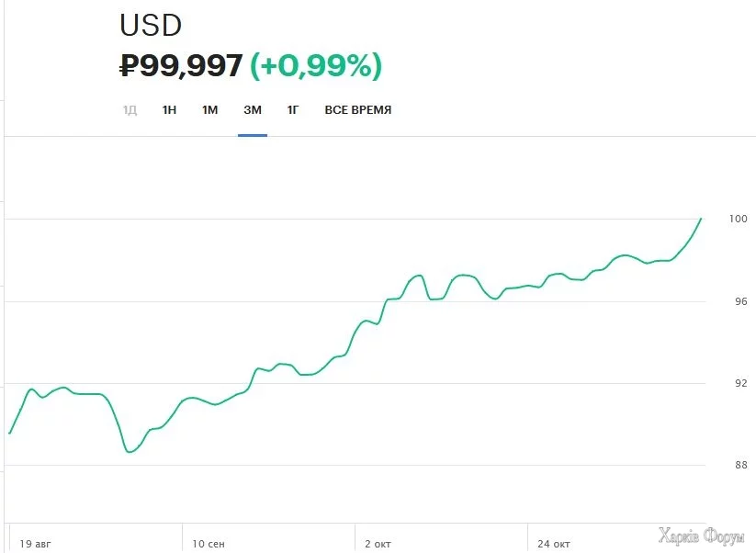Screen dimensions: 756x553
Task: Click the chart line's final peak point
Action: [701, 219]
